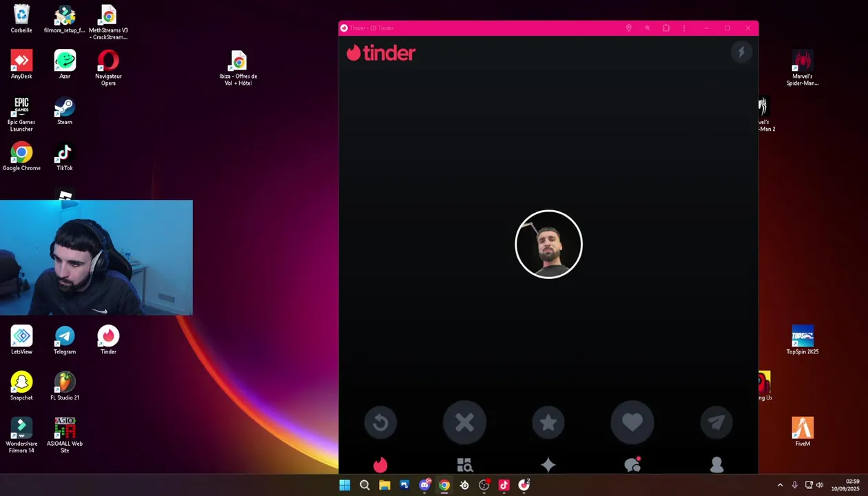Maximize the Tinder window
The height and width of the screenshot is (496, 868).
(x=727, y=28)
